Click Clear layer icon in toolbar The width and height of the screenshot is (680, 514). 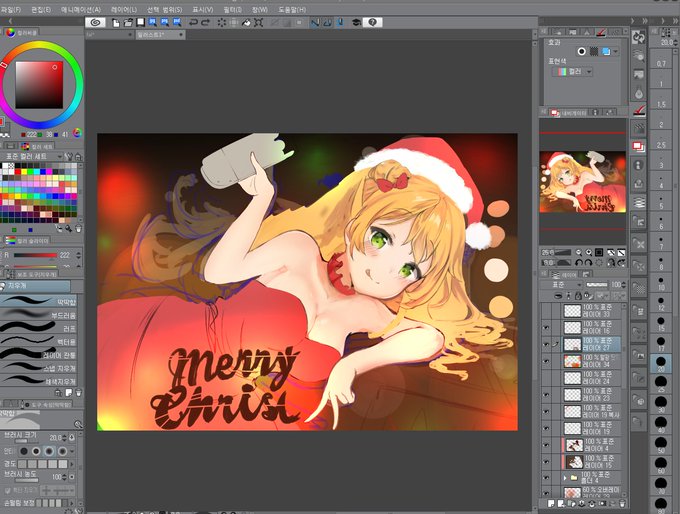tap(222, 23)
